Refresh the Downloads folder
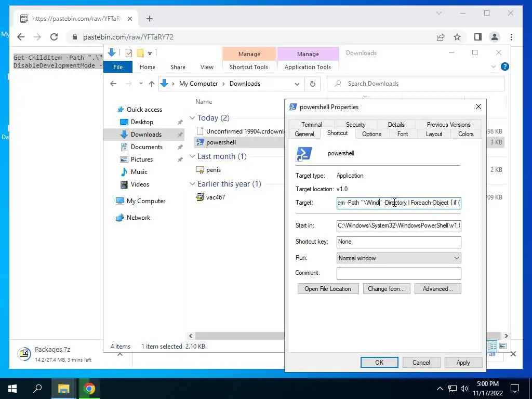The height and width of the screenshot is (399, 532). click(312, 84)
